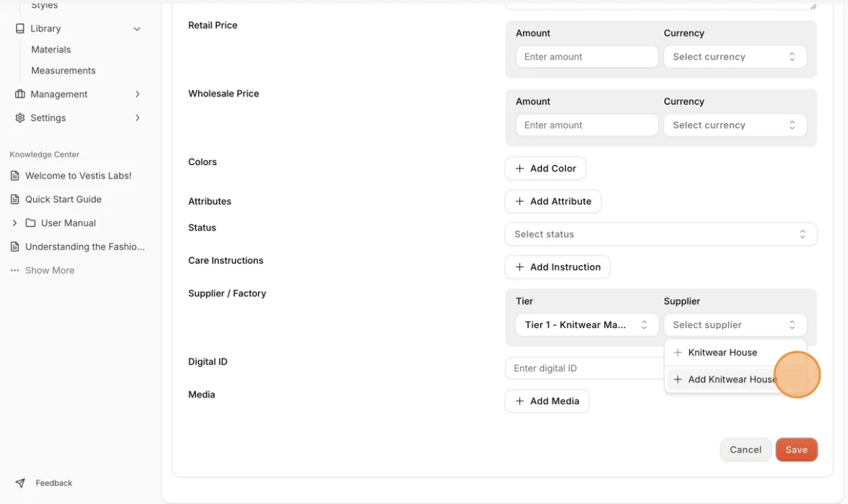Click the Feedback paper plane icon
This screenshot has width=848, height=504.
pyautogui.click(x=20, y=483)
